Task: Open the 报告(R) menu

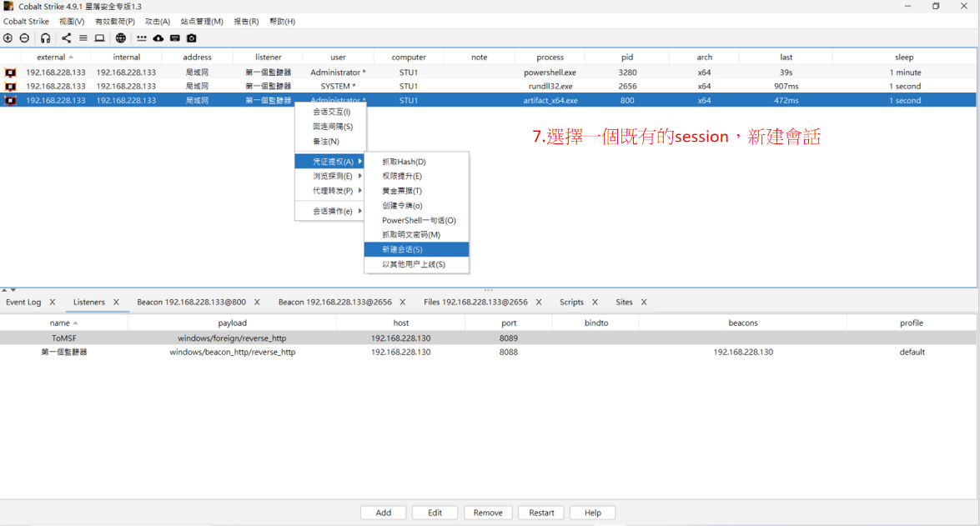Action: tap(246, 21)
